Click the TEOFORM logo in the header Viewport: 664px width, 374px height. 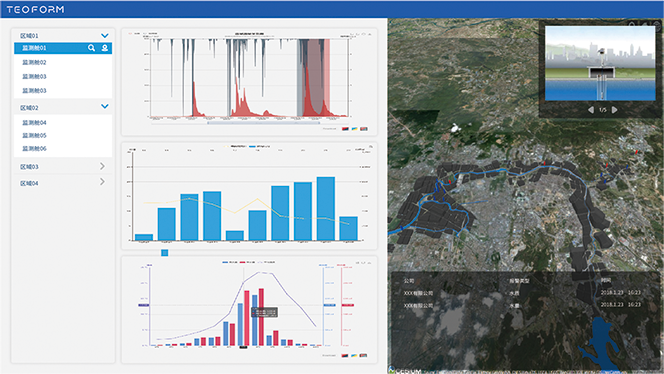(36, 9)
